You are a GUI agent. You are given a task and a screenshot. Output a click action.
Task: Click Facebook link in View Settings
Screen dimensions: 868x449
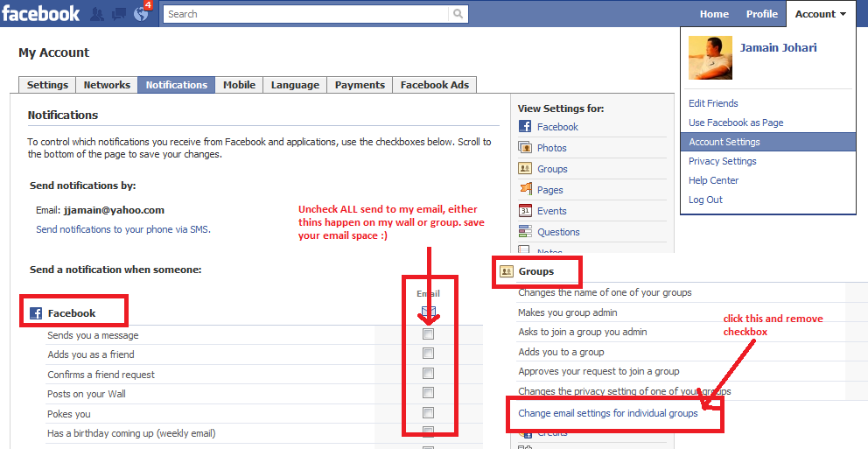click(x=557, y=127)
